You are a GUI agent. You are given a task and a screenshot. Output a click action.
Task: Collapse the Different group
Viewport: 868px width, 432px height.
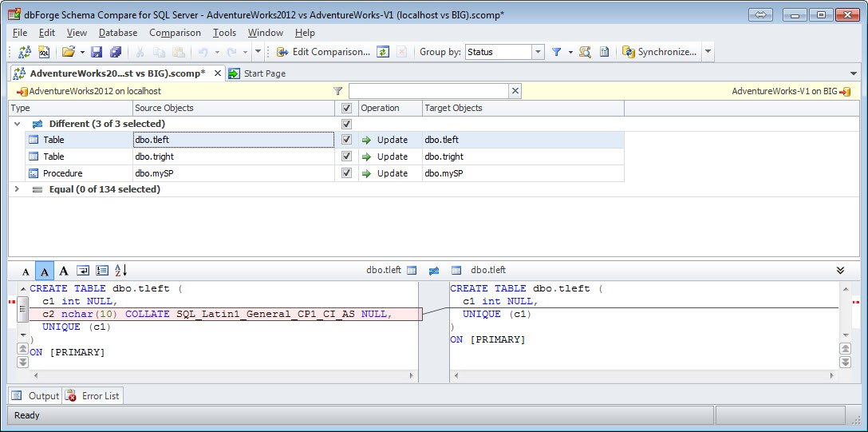[17, 124]
